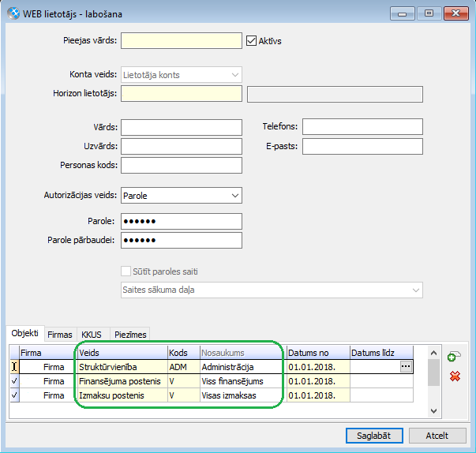Click the Datums no column header

click(x=318, y=353)
